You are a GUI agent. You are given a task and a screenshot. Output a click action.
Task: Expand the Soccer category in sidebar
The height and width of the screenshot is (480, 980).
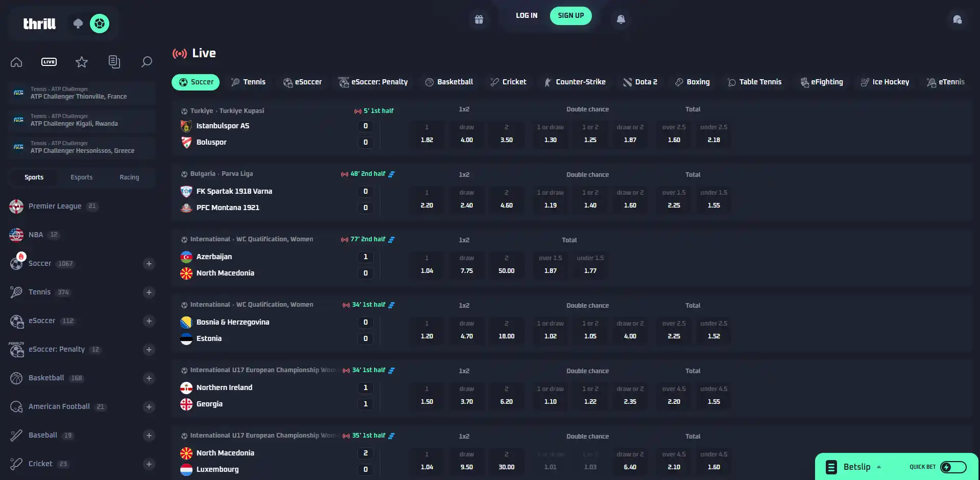(x=149, y=264)
